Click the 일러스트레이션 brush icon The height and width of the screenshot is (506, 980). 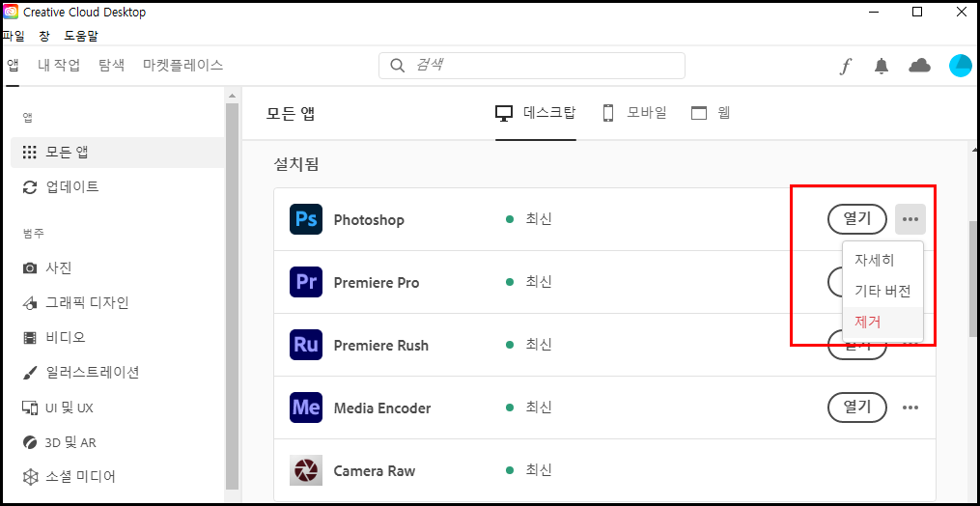(29, 374)
